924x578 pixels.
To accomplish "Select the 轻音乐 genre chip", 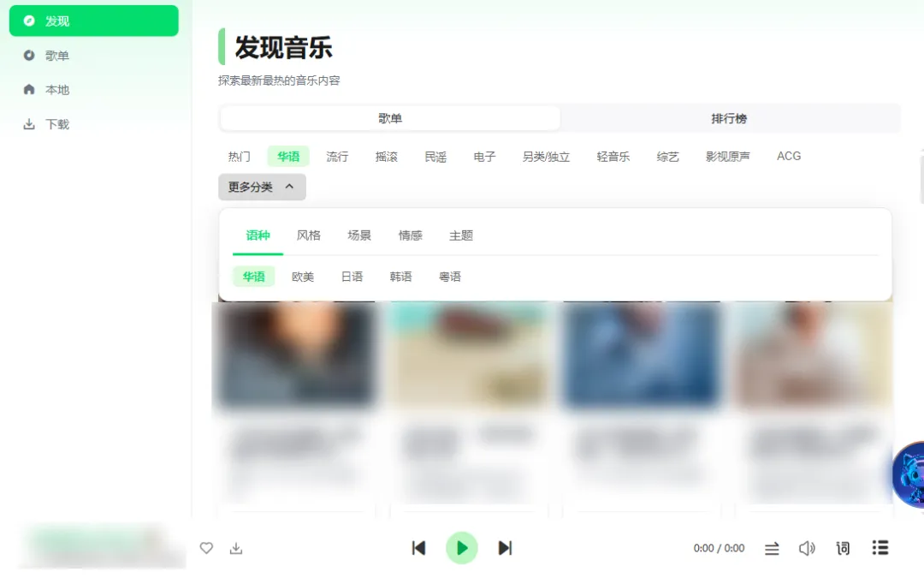I will point(613,157).
